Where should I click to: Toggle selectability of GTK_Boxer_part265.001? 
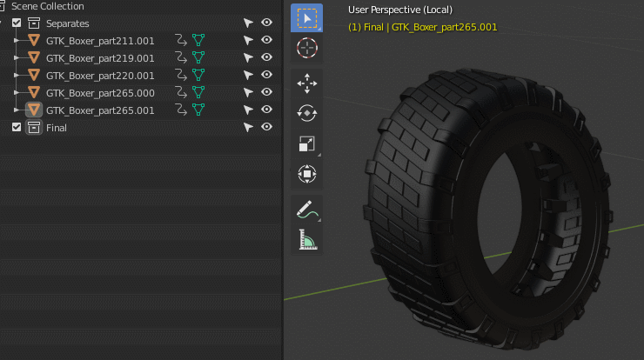coord(248,110)
